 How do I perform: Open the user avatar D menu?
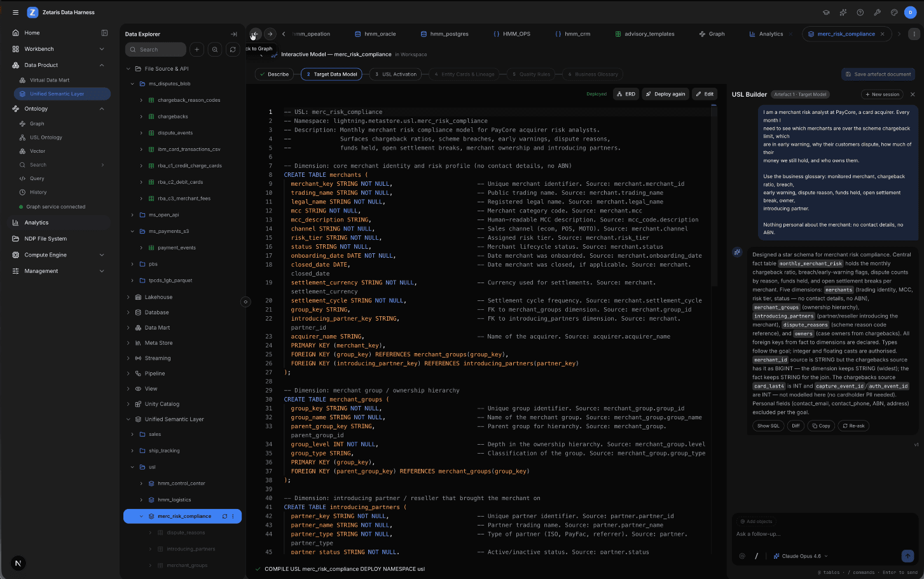click(911, 12)
